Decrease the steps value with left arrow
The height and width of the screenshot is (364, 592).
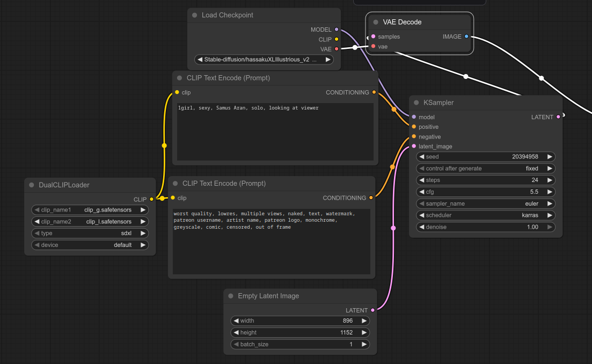pyautogui.click(x=422, y=180)
